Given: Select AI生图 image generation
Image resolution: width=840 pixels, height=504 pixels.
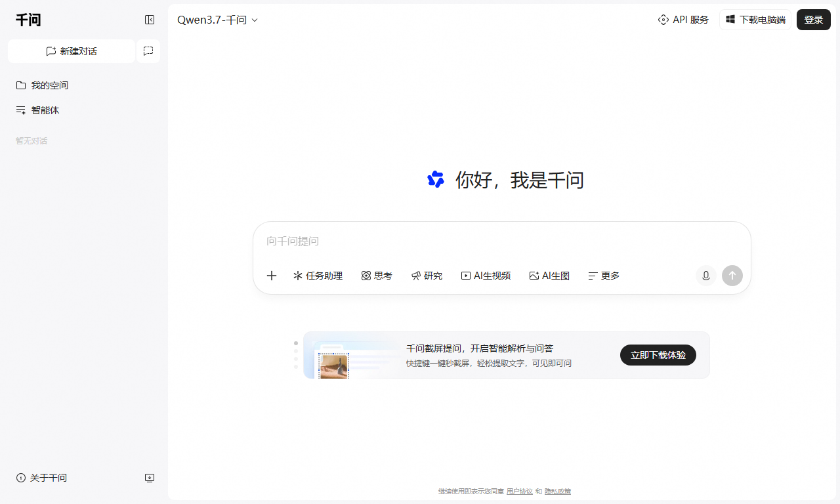Looking at the screenshot, I should point(549,276).
